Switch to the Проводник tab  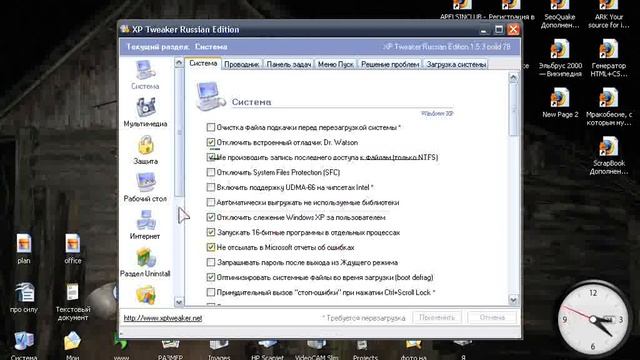242,64
